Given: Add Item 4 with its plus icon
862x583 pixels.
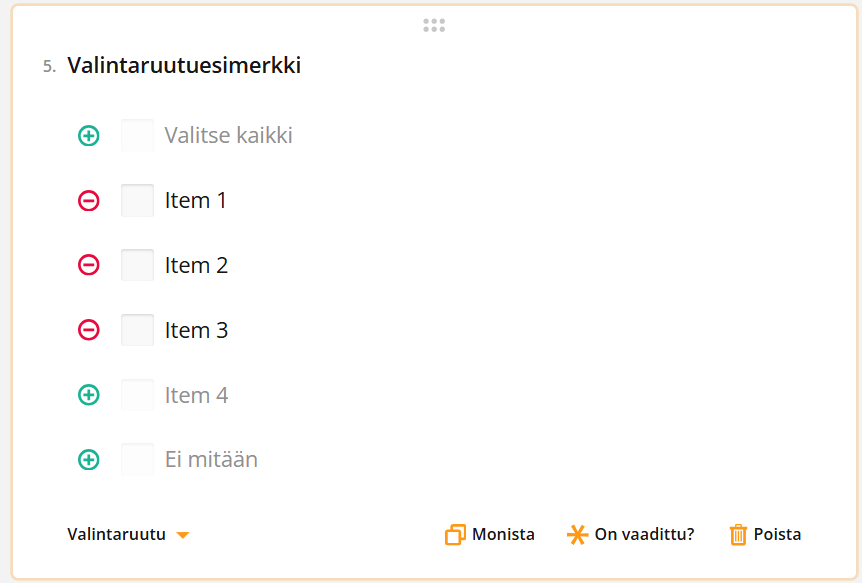Looking at the screenshot, I should click(x=88, y=394).
